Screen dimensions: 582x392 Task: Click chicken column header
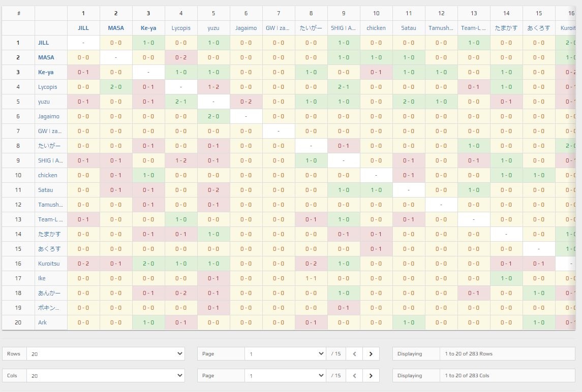(x=376, y=28)
